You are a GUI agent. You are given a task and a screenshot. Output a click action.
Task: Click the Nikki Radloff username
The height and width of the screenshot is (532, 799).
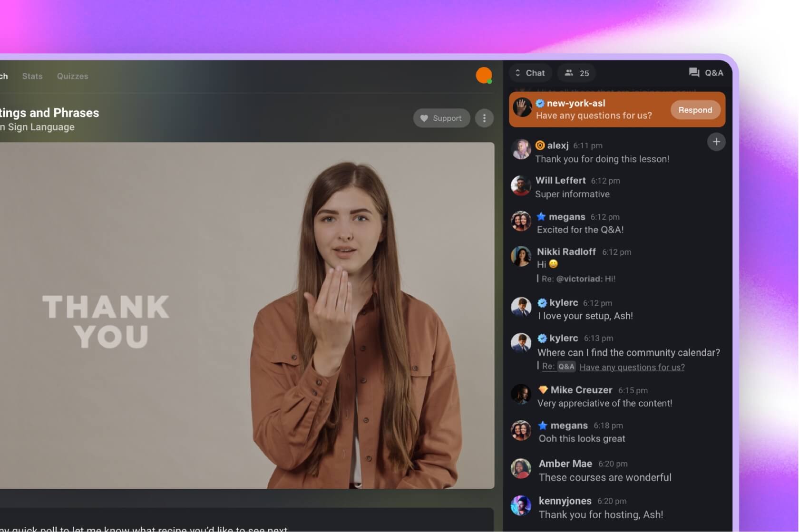[x=566, y=251]
